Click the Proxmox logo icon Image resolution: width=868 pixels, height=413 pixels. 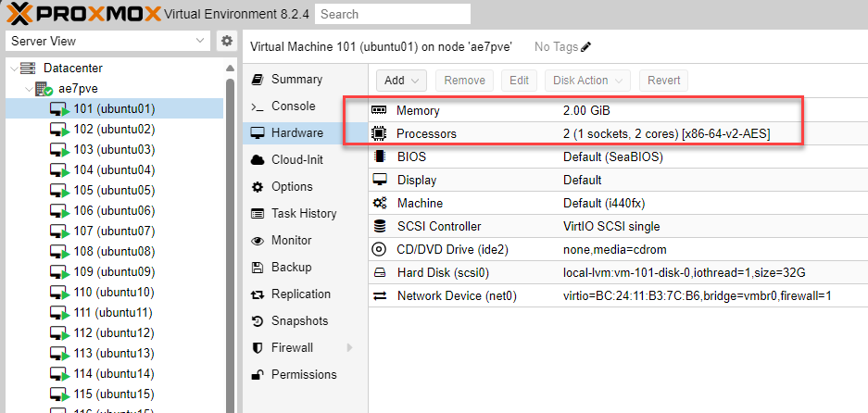click(x=22, y=14)
